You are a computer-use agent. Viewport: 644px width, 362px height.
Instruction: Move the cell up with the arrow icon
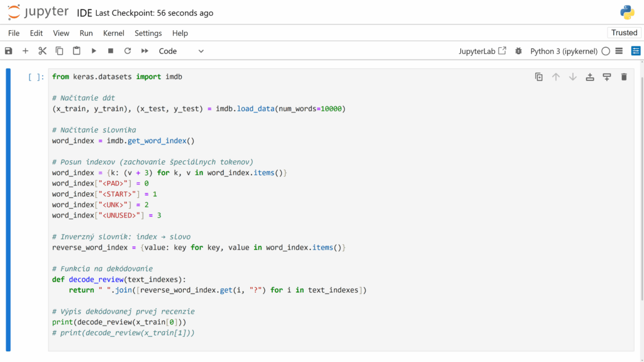click(x=556, y=77)
